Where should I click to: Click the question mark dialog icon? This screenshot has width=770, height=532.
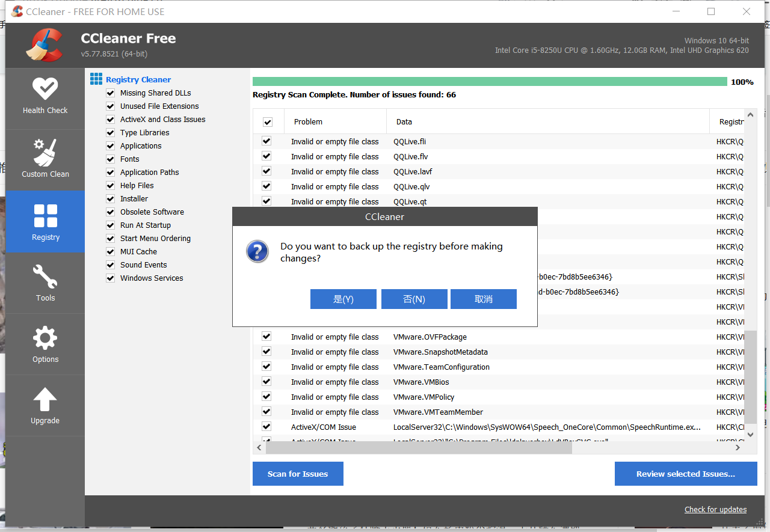(x=257, y=251)
